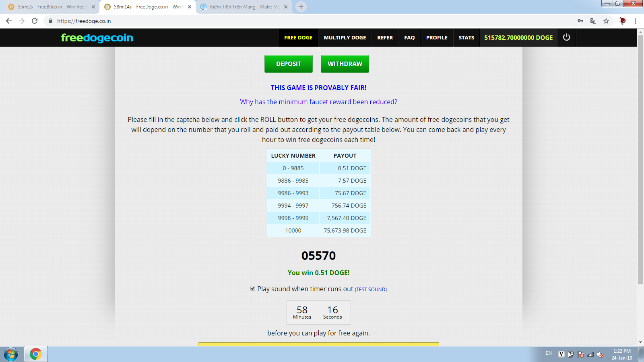Open THIS GAME IS PROVABLY FAIR link
This screenshot has height=362, width=644.
click(x=318, y=88)
